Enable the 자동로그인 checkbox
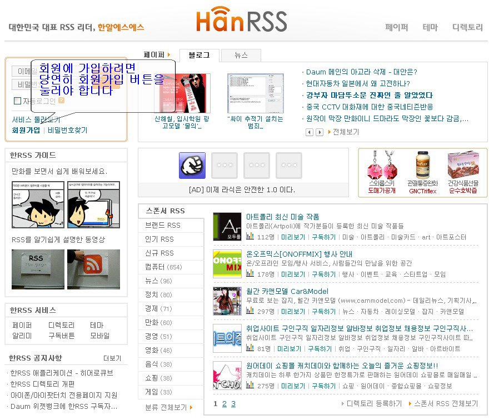This screenshot has width=504, height=420. point(17,101)
